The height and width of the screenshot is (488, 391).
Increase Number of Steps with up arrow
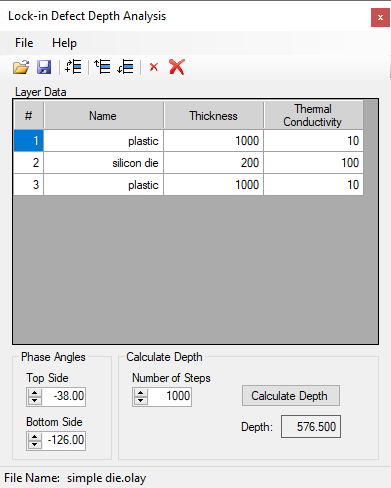pos(140,393)
